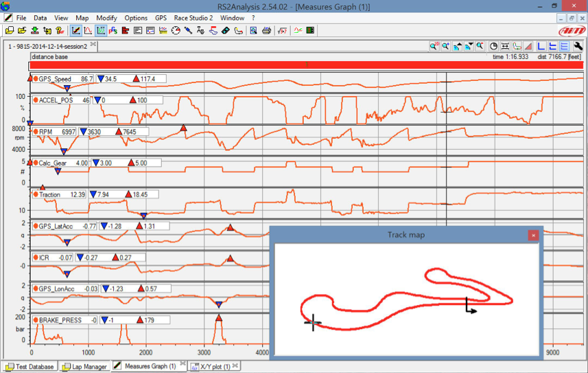Click the red lap distance bar
The height and width of the screenshot is (373, 588).
pos(306,65)
